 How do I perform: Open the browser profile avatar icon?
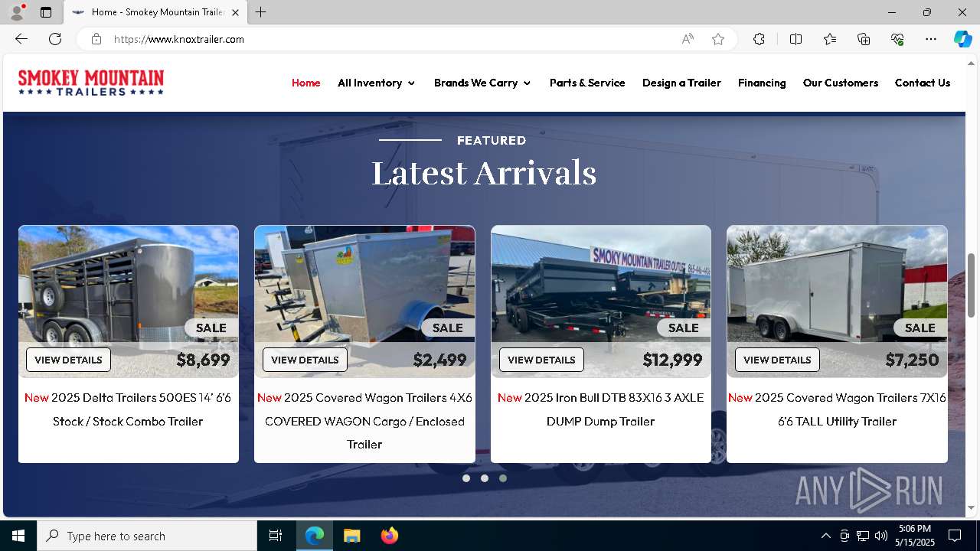click(x=17, y=12)
